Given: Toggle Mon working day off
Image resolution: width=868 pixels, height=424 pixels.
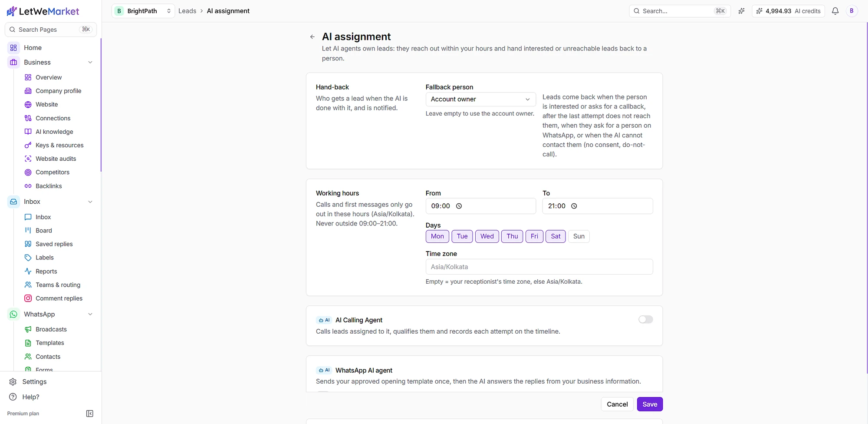Looking at the screenshot, I should pos(437,236).
